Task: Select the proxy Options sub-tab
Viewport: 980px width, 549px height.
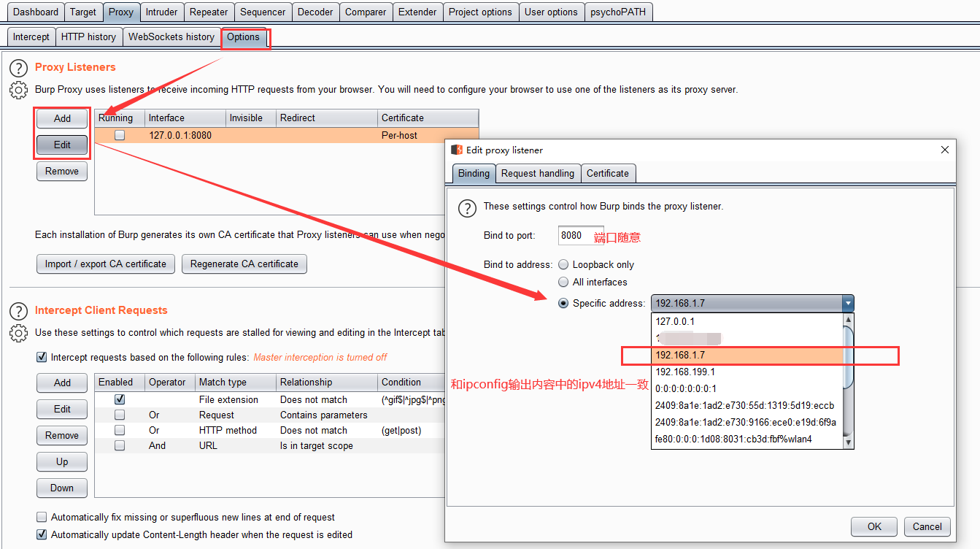Action: pyautogui.click(x=244, y=37)
